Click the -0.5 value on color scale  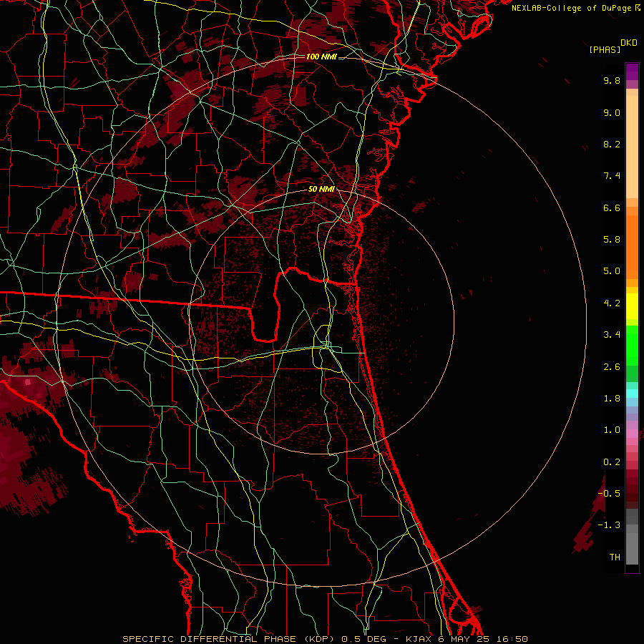click(609, 494)
